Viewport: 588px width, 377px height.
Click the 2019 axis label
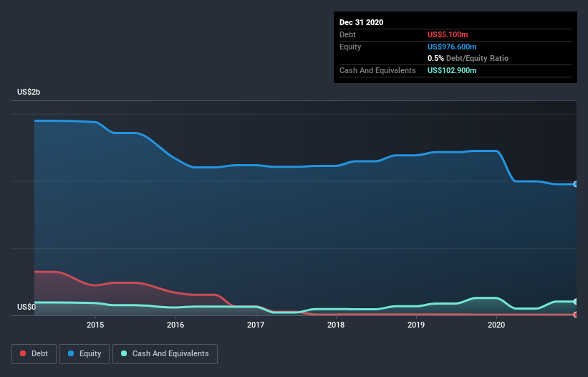(416, 325)
